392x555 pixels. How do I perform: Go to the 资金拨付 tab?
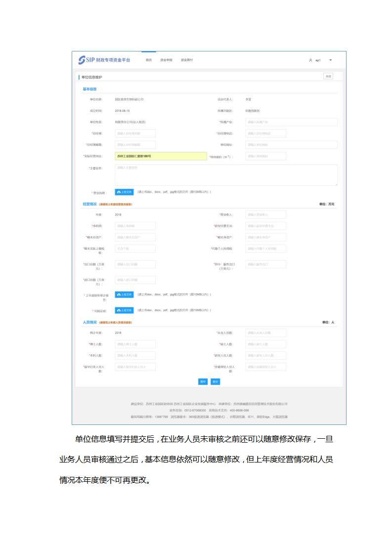click(186, 60)
